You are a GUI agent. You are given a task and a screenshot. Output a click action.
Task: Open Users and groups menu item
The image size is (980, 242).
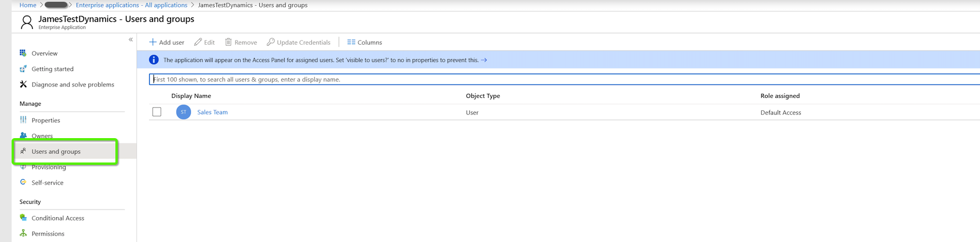point(56,151)
